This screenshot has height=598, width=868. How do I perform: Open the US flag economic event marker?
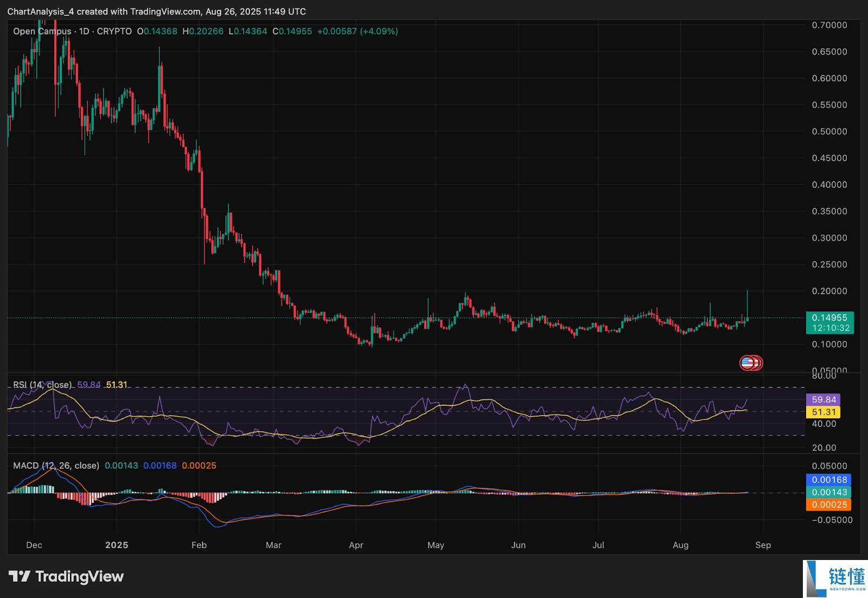[x=748, y=362]
